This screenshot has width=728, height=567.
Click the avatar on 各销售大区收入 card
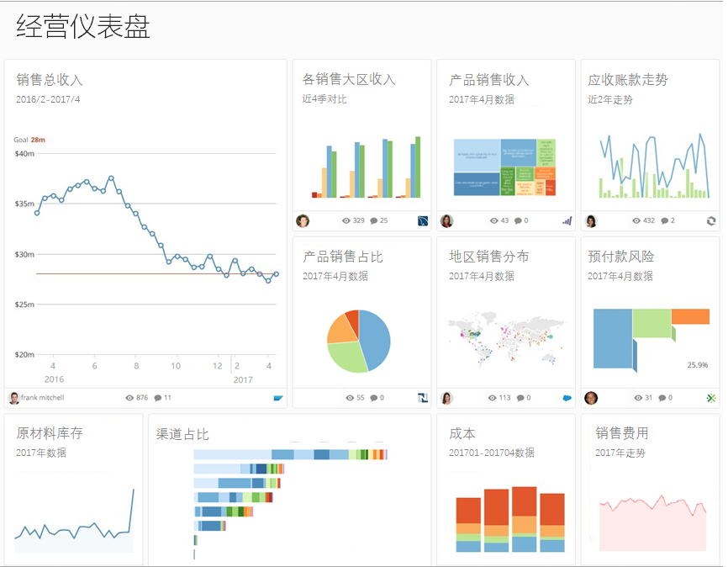pos(303,221)
